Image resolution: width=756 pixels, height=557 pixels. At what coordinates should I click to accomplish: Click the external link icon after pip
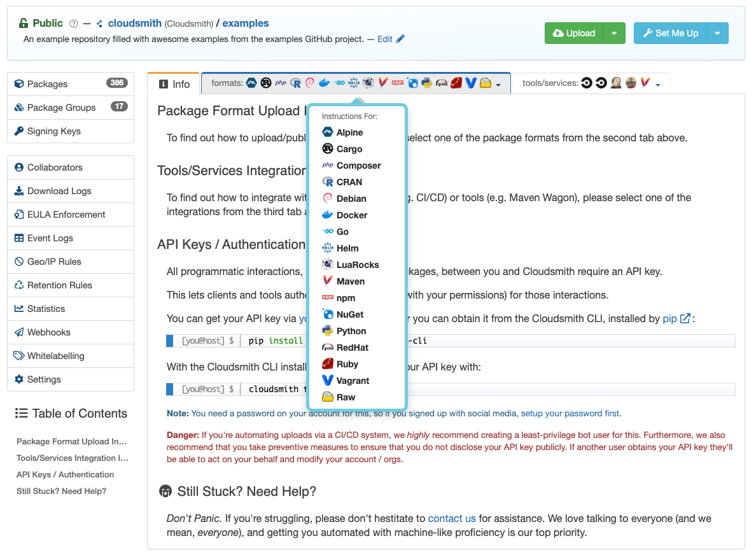point(685,318)
